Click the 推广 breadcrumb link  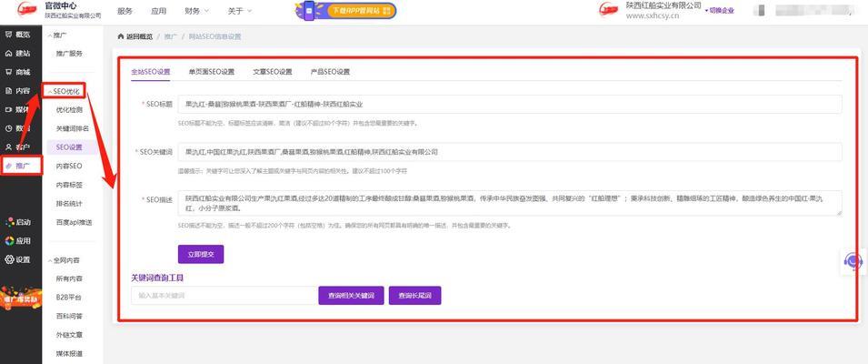click(x=171, y=36)
